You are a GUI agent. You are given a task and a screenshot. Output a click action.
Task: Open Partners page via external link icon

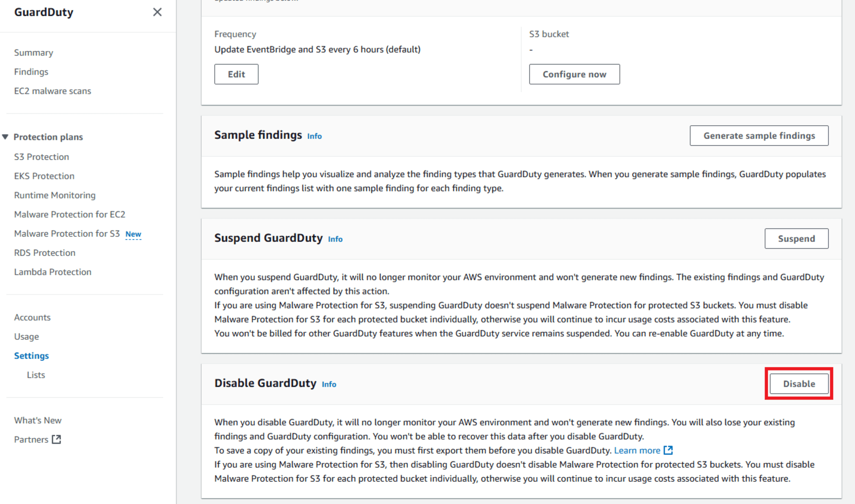click(x=57, y=439)
